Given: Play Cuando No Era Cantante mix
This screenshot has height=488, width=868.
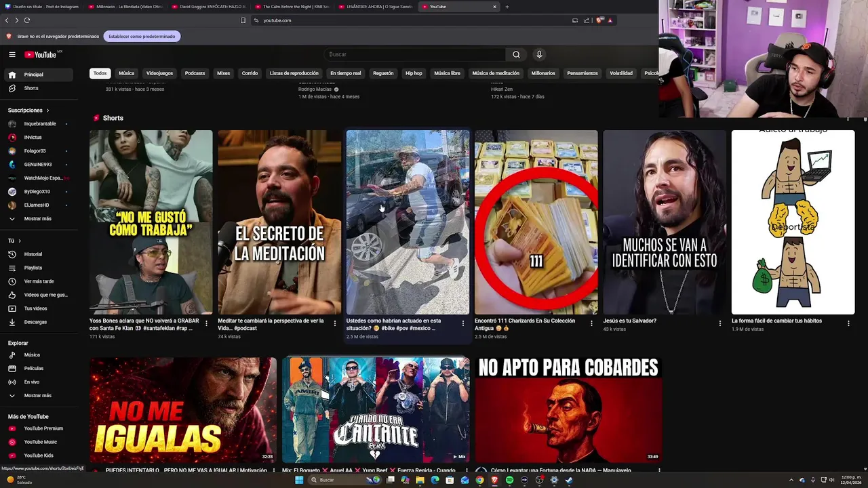Looking at the screenshot, I should click(x=376, y=410).
